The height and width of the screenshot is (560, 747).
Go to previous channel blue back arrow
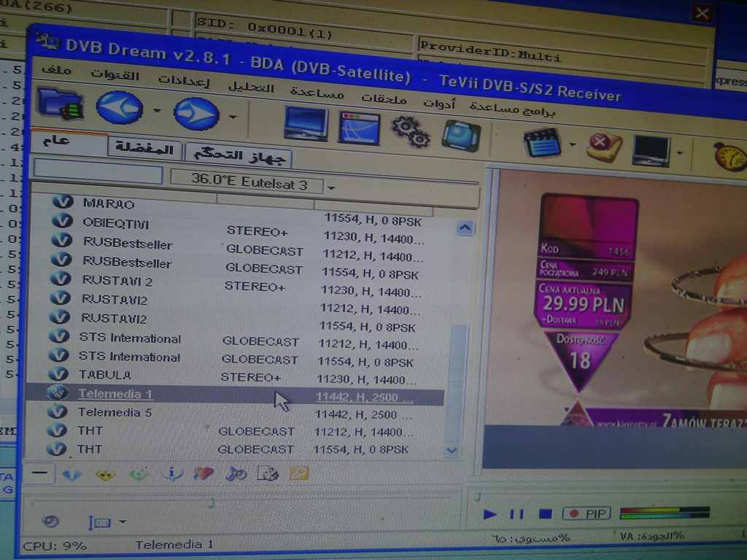pyautogui.click(x=120, y=109)
